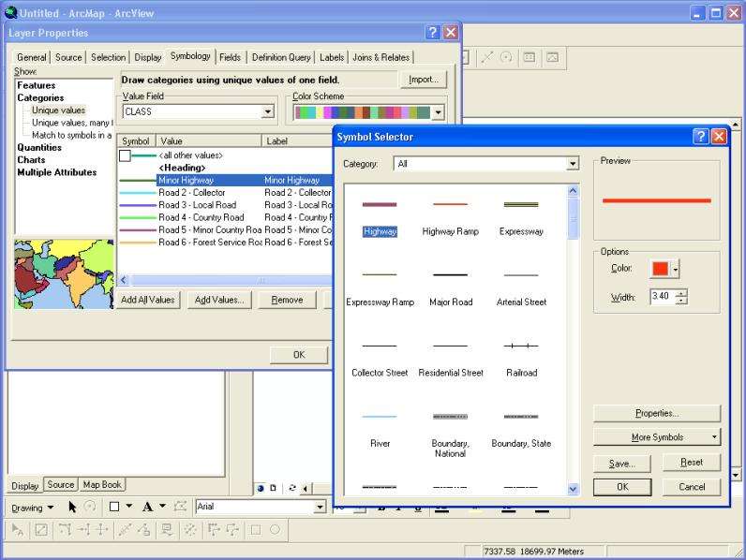Open the Color Scheme dropdown
Viewport: 746px width, 560px height.
point(438,112)
